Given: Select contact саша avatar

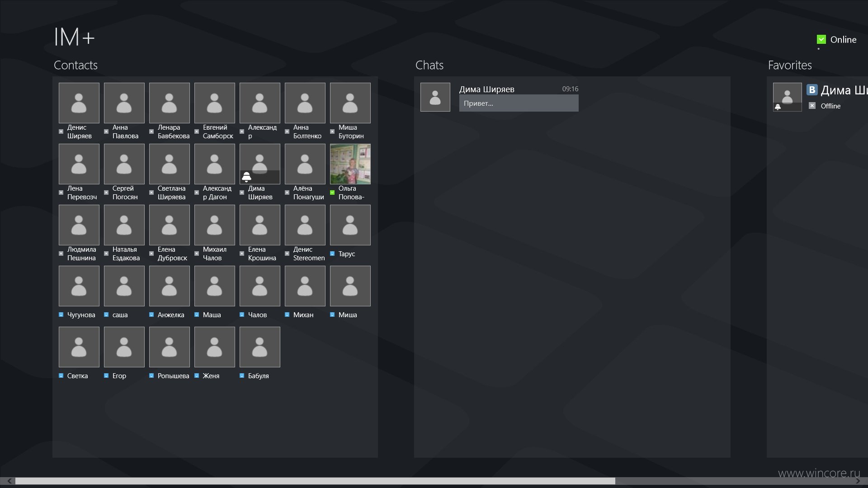Looking at the screenshot, I should click(124, 286).
